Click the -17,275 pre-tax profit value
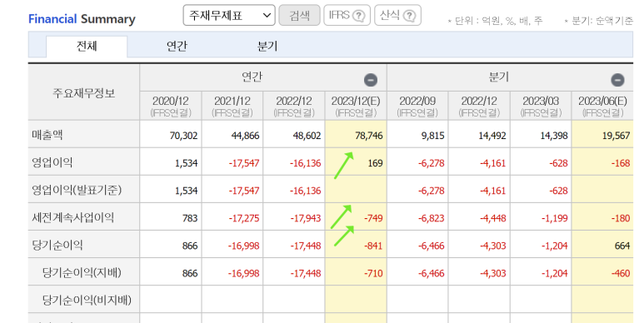644x323 pixels. (244, 218)
